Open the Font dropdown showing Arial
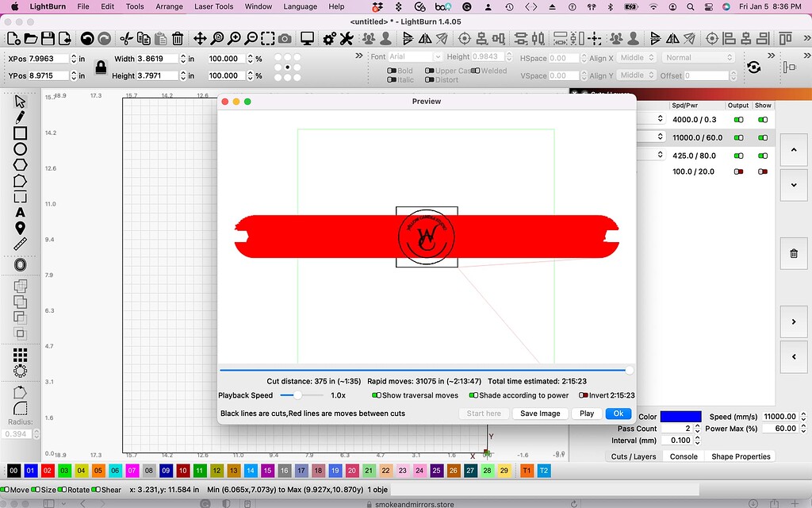The image size is (812, 508). coord(414,56)
